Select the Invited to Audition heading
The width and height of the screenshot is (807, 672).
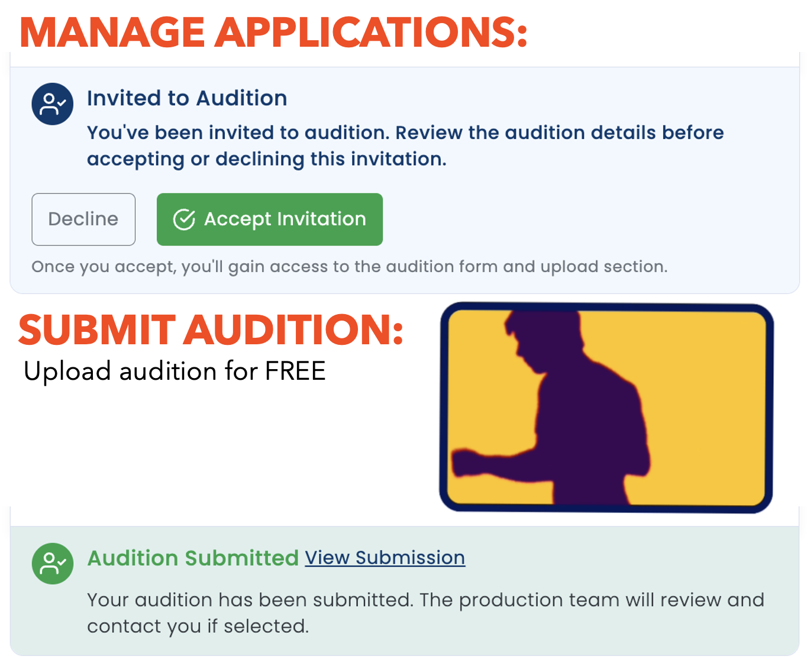[x=187, y=98]
